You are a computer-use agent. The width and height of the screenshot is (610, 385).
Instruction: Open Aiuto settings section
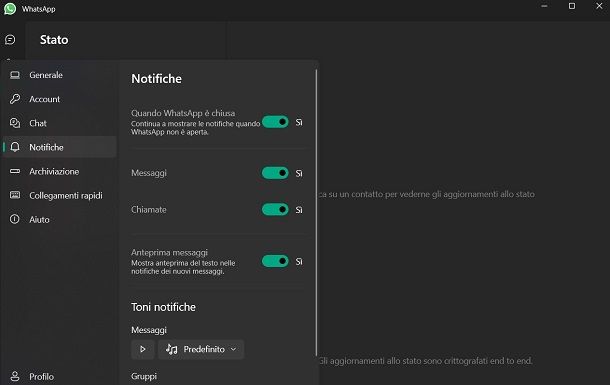60,219
